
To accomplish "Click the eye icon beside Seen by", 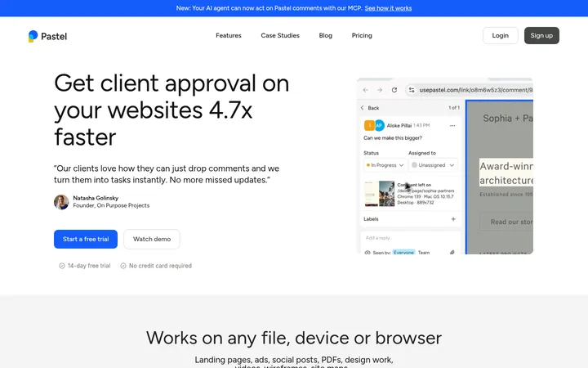I will (367, 253).
